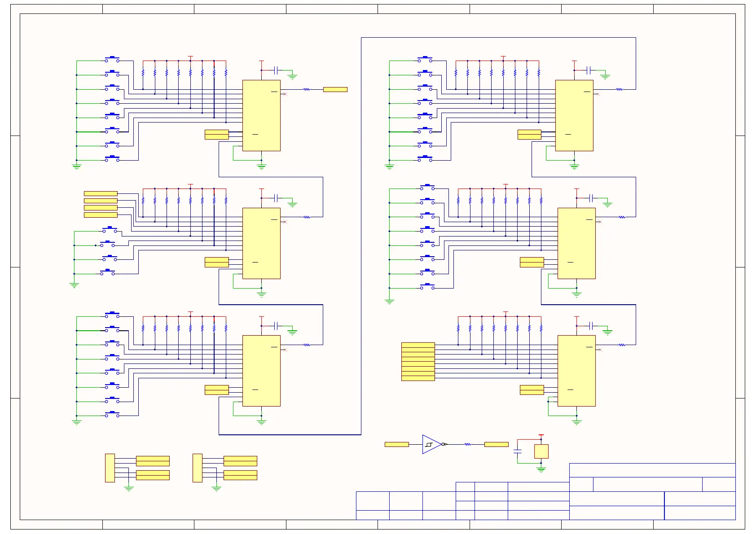Click the output port beside the top-left IC's resistor
The image size is (756, 534).
335,89
